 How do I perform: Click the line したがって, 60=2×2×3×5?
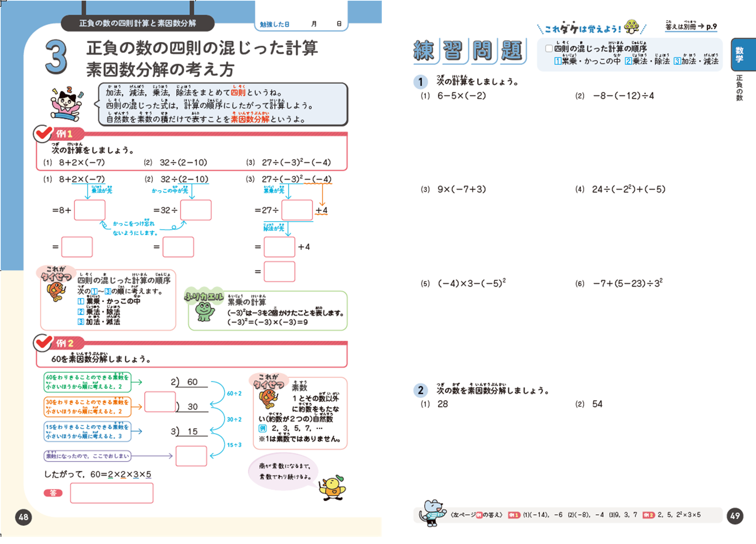[98, 474]
